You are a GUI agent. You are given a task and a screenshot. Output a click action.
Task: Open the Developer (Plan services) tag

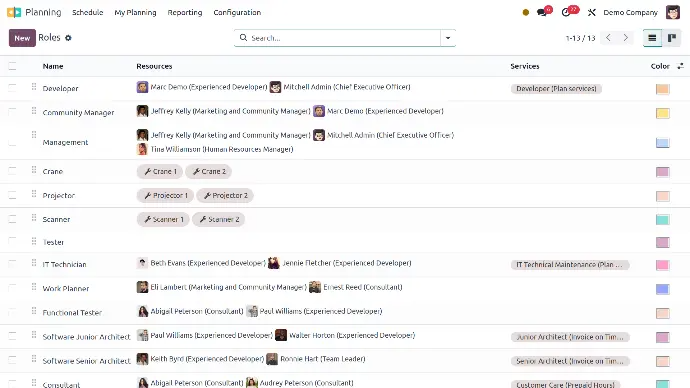[x=556, y=88]
